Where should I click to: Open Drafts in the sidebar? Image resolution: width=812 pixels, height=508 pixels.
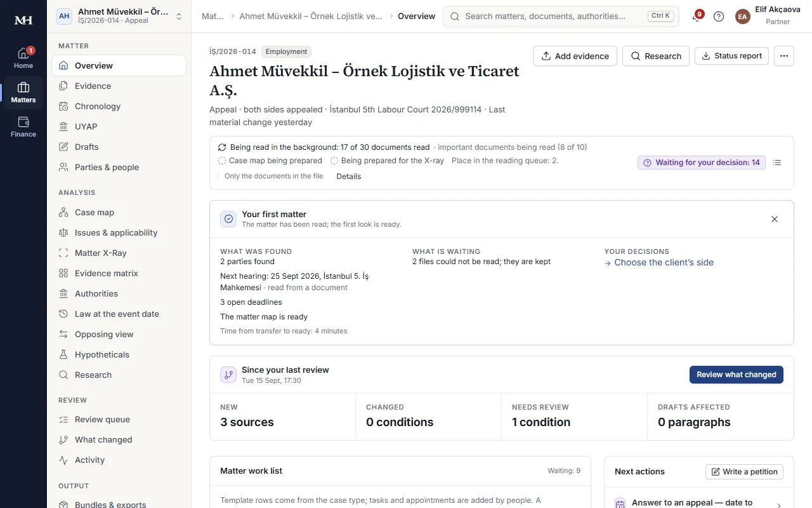119,147
